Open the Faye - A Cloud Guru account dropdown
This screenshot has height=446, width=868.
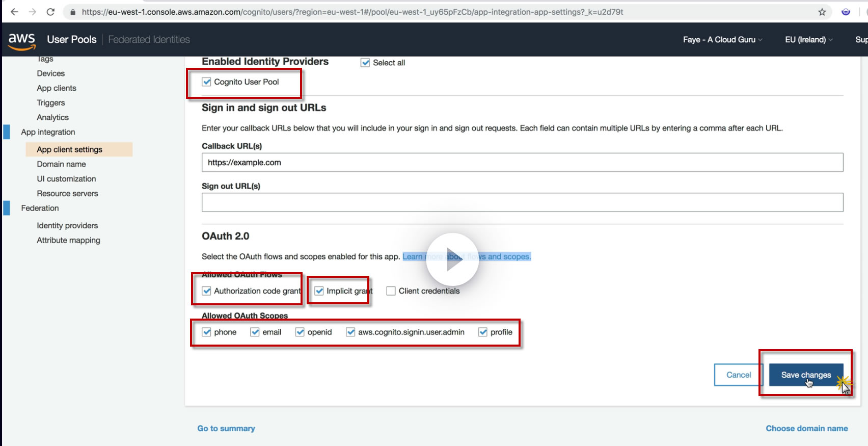click(x=723, y=40)
